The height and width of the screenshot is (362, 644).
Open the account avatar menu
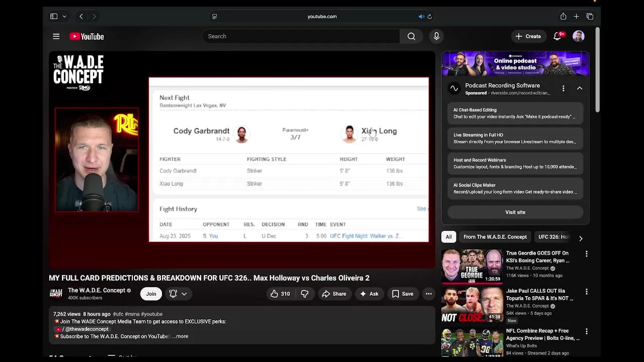(579, 36)
